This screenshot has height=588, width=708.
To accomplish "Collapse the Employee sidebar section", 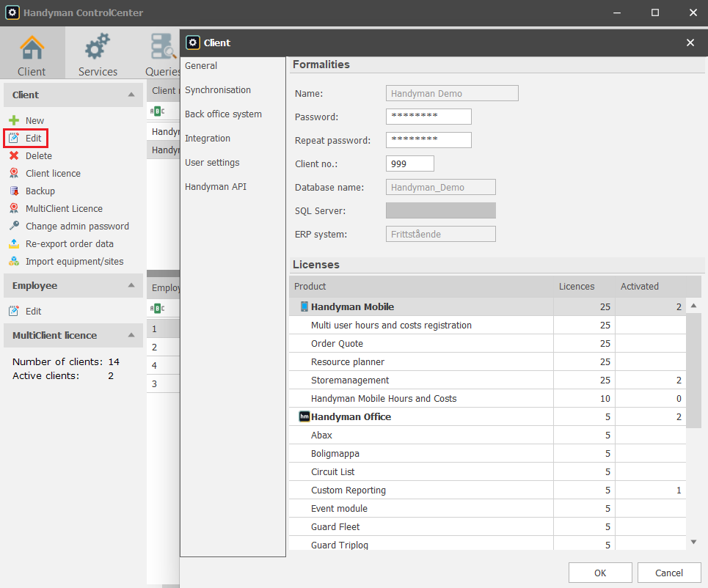I will click(131, 286).
